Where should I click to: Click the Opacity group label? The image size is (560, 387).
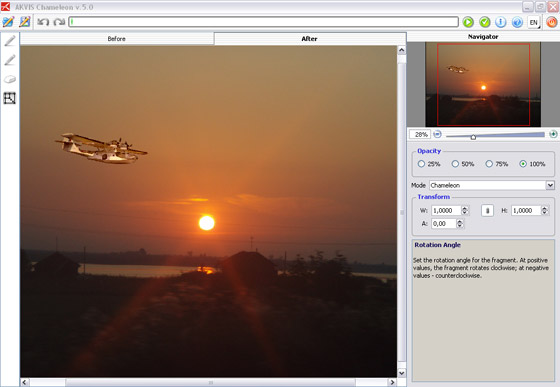coord(429,151)
